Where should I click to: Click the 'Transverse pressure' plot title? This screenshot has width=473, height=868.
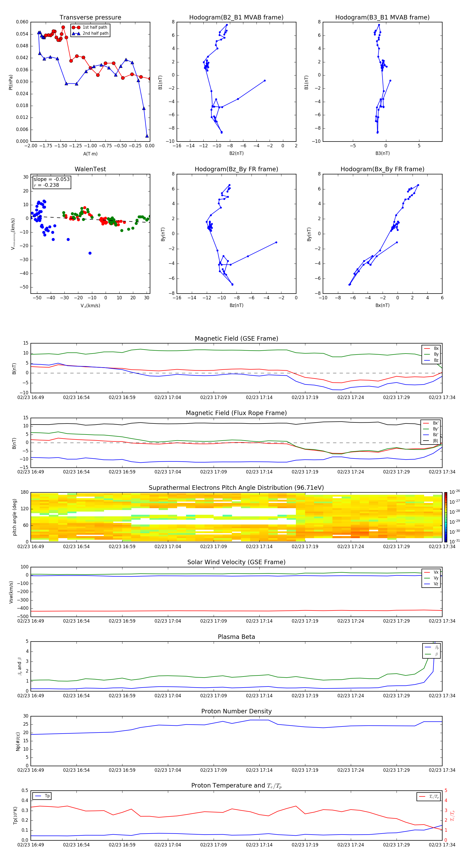[x=90, y=18]
